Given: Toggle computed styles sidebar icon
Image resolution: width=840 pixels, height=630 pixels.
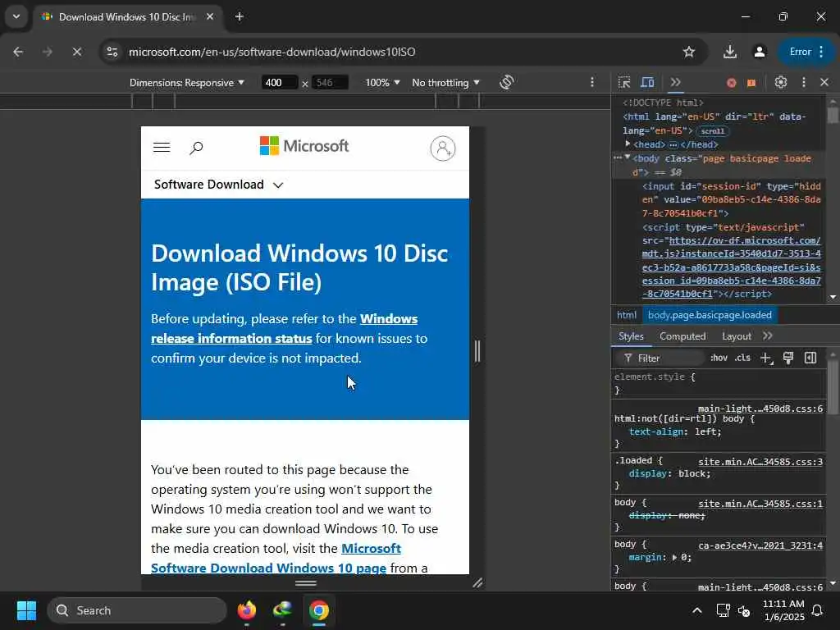Looking at the screenshot, I should [810, 358].
